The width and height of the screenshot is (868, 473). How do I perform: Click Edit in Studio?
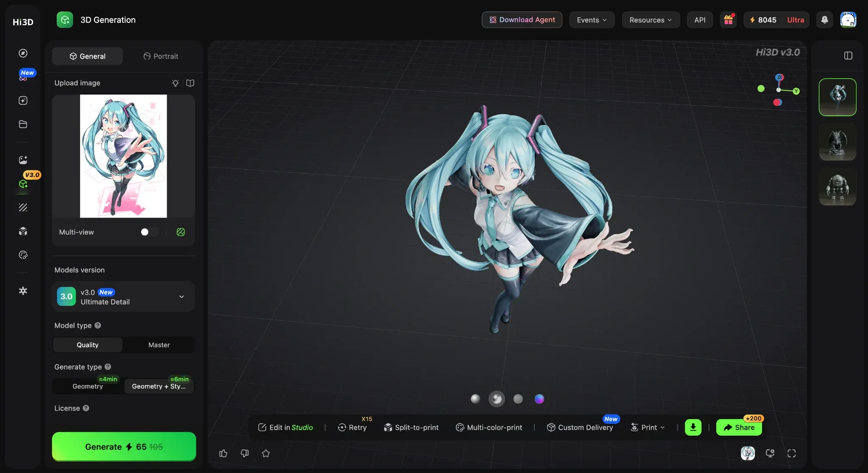(285, 428)
